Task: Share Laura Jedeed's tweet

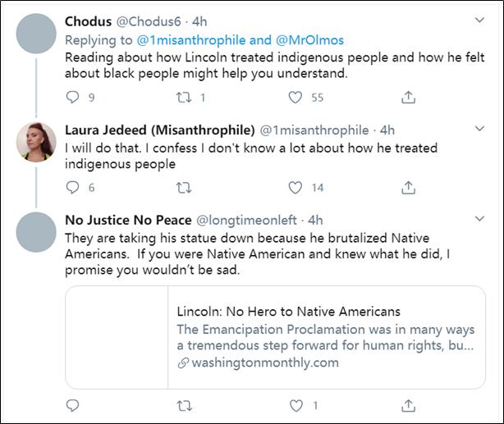Action: click(x=407, y=187)
